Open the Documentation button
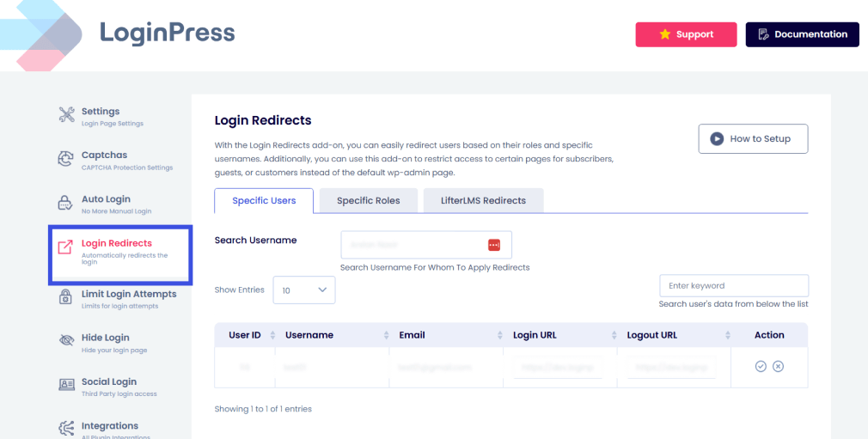The image size is (868, 439). (x=802, y=34)
